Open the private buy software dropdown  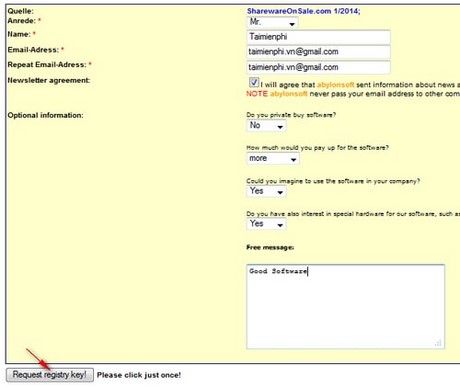266,126
